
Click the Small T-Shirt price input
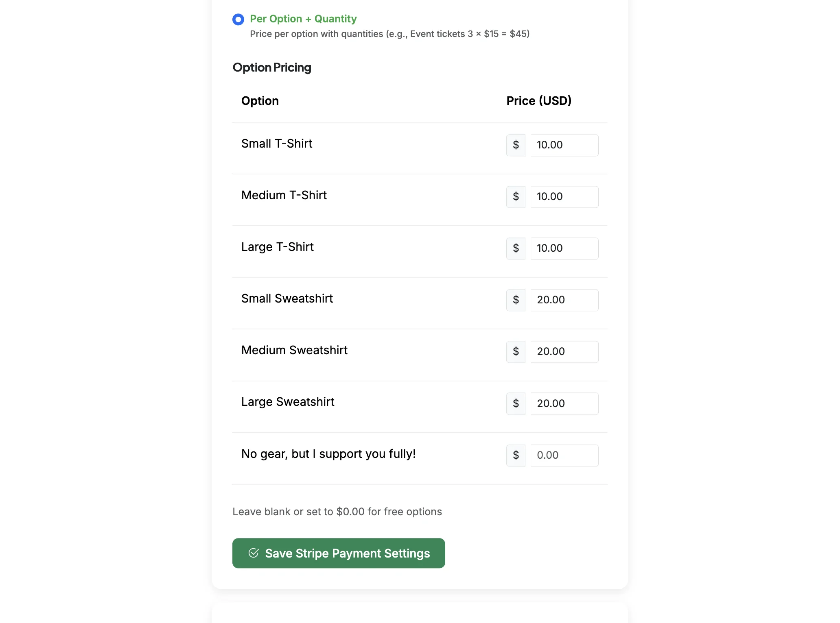[x=564, y=145]
